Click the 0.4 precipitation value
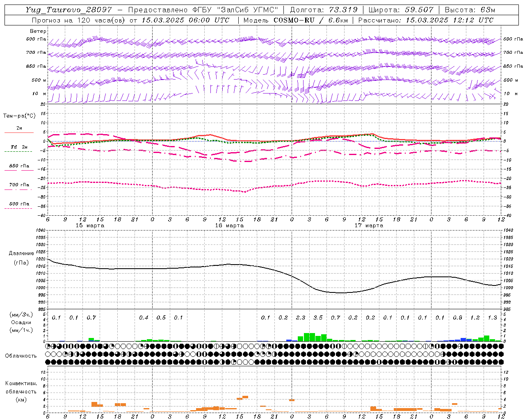525x420 pixels. [x=144, y=318]
